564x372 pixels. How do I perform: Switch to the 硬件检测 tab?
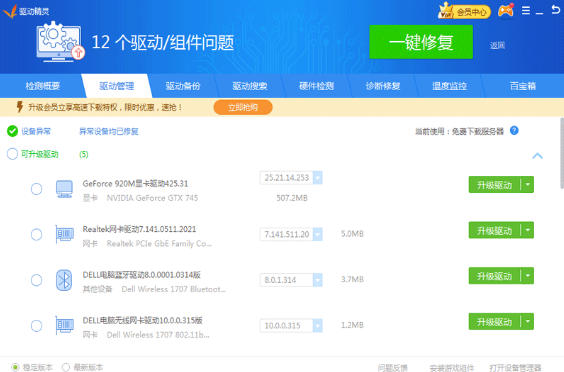pyautogui.click(x=317, y=86)
